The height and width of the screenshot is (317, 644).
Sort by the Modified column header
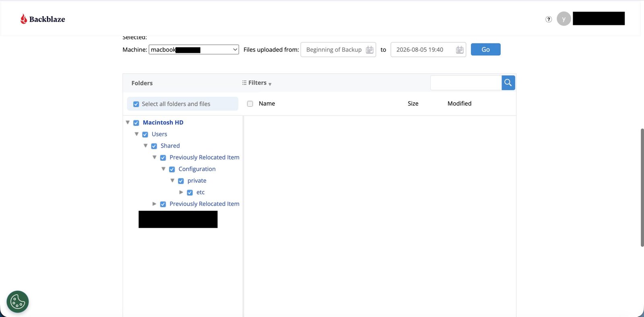(x=459, y=103)
